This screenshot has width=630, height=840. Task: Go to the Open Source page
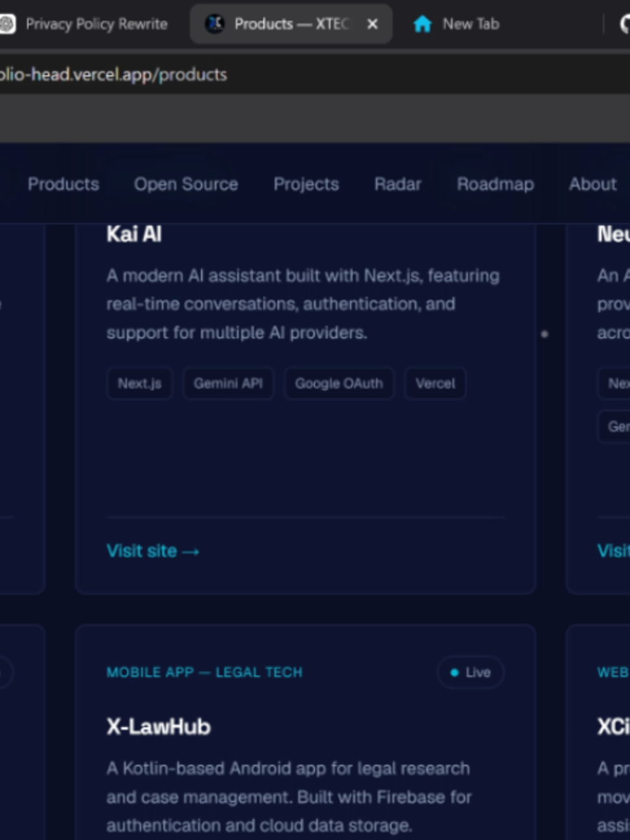pyautogui.click(x=186, y=184)
